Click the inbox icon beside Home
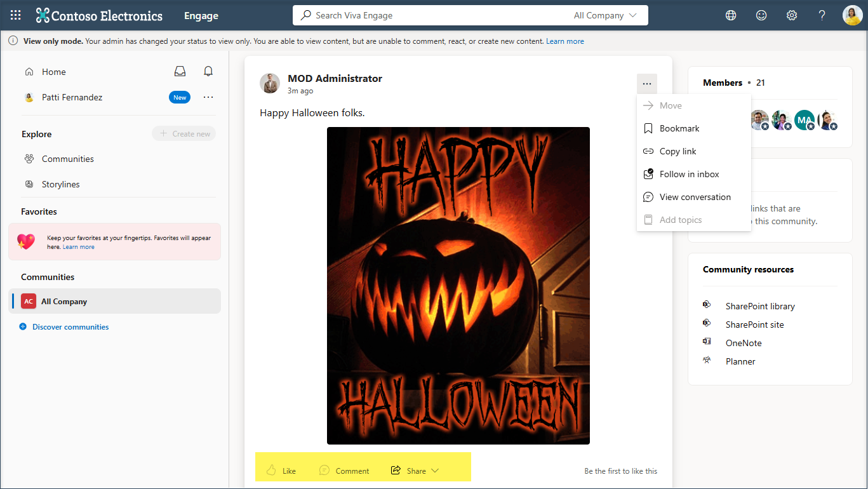The width and height of the screenshot is (868, 489). coord(180,72)
